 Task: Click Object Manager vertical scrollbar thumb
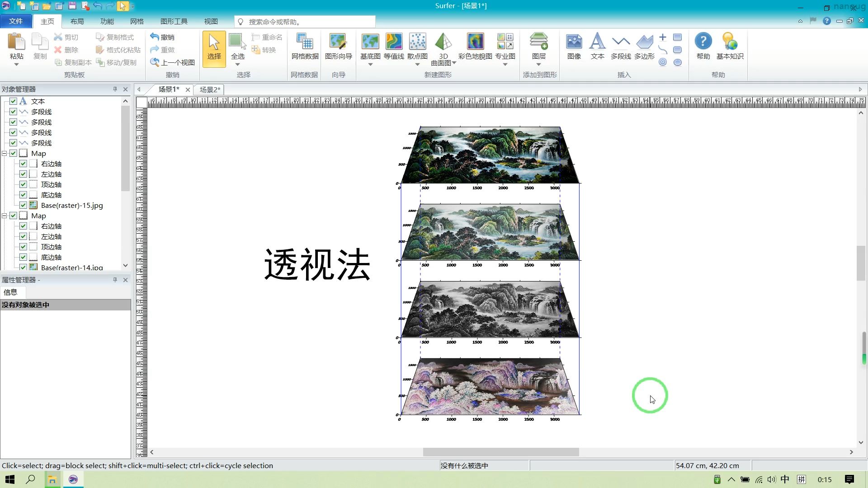pyautogui.click(x=125, y=148)
